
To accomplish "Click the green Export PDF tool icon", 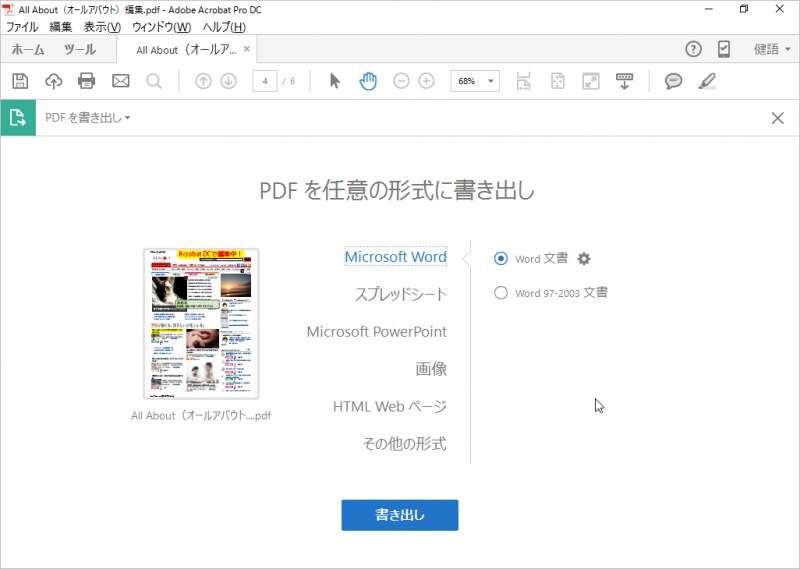I will coord(18,118).
